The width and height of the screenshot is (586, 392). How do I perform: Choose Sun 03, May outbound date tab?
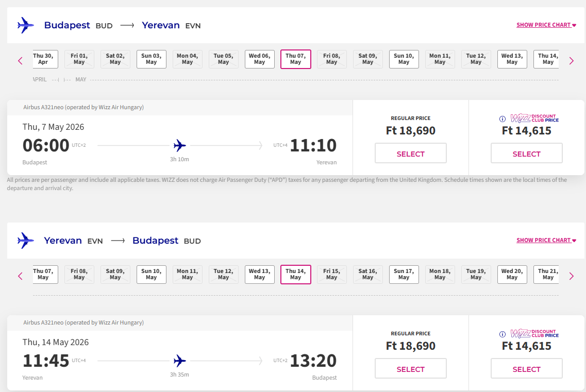coord(151,59)
